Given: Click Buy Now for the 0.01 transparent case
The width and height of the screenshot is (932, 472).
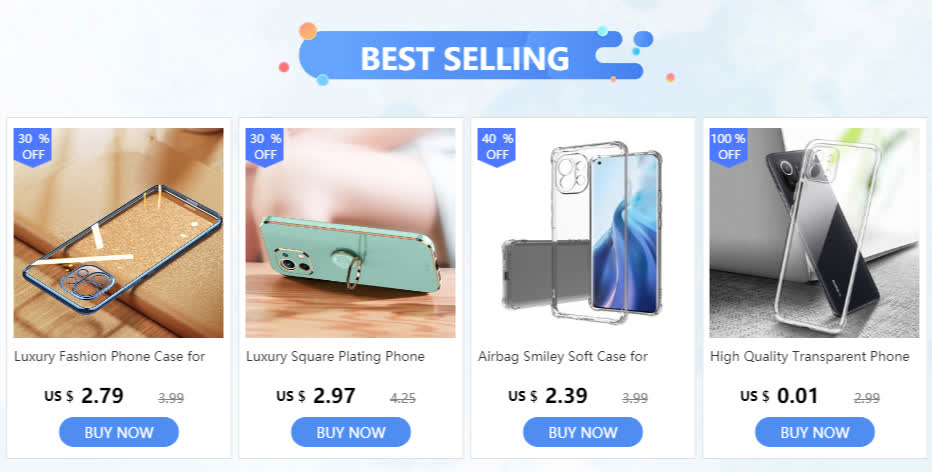Looking at the screenshot, I should pos(814,432).
